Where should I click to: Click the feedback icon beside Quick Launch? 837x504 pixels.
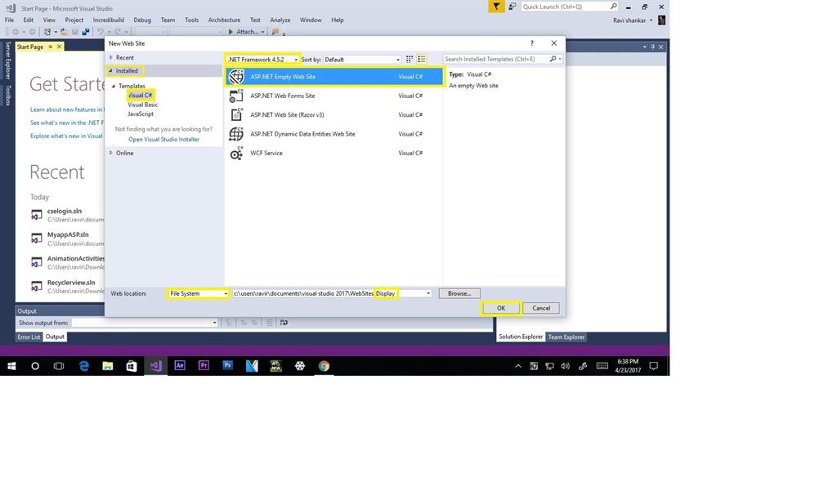512,7
